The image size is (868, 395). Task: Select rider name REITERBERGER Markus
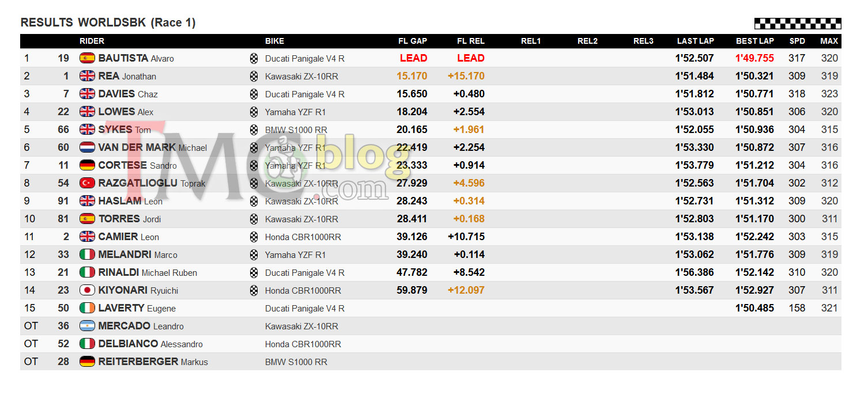coord(153,362)
